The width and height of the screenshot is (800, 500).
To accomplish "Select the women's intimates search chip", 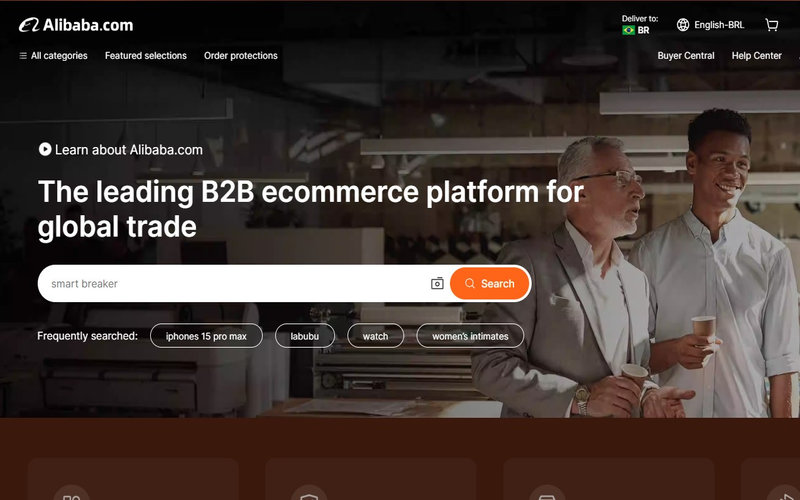I will click(x=470, y=336).
